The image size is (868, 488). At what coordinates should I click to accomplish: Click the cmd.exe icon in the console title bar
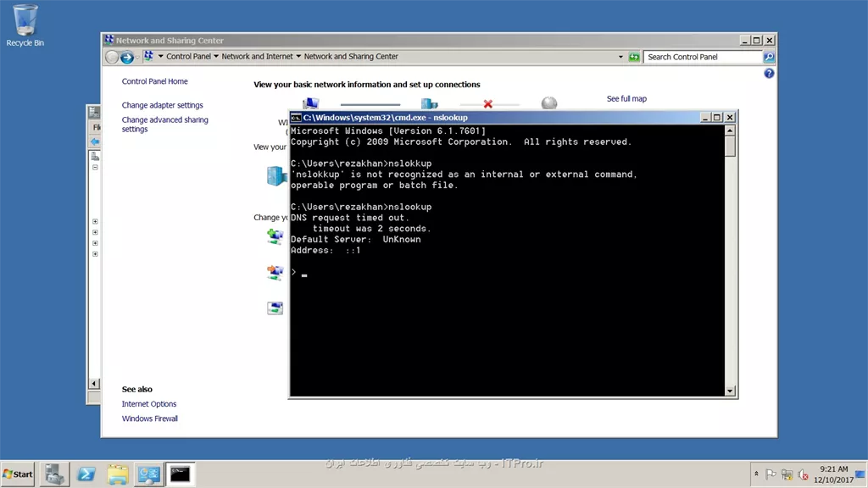296,117
